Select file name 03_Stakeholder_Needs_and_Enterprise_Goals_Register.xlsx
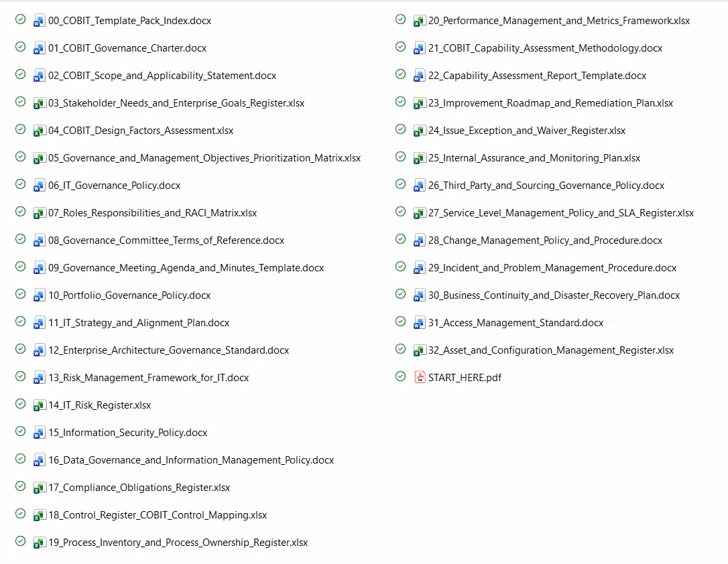728x564 pixels. pos(176,103)
